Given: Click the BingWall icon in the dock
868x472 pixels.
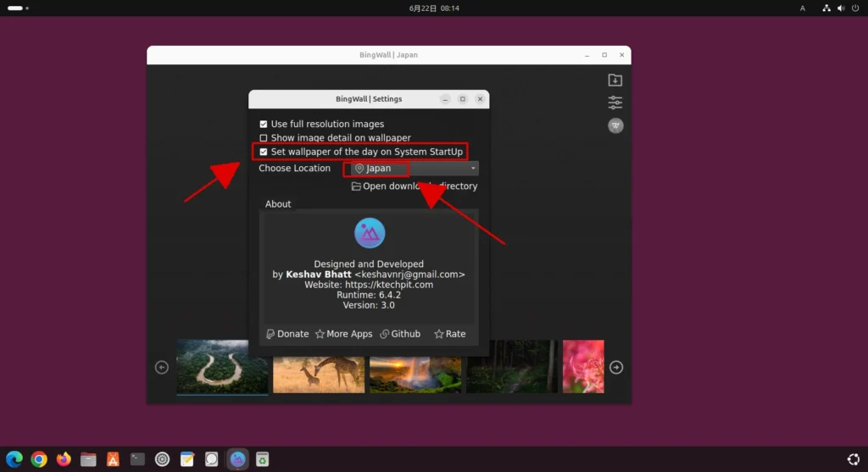Looking at the screenshot, I should (x=237, y=459).
